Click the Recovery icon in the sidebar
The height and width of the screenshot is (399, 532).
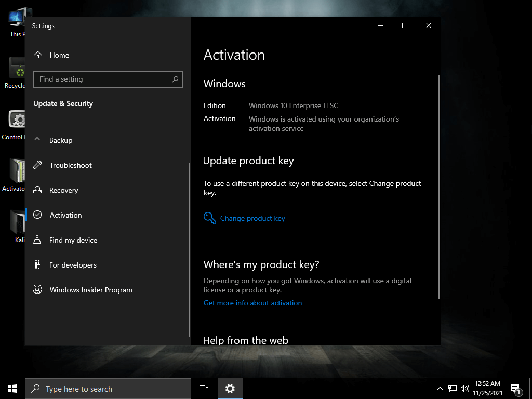(37, 190)
